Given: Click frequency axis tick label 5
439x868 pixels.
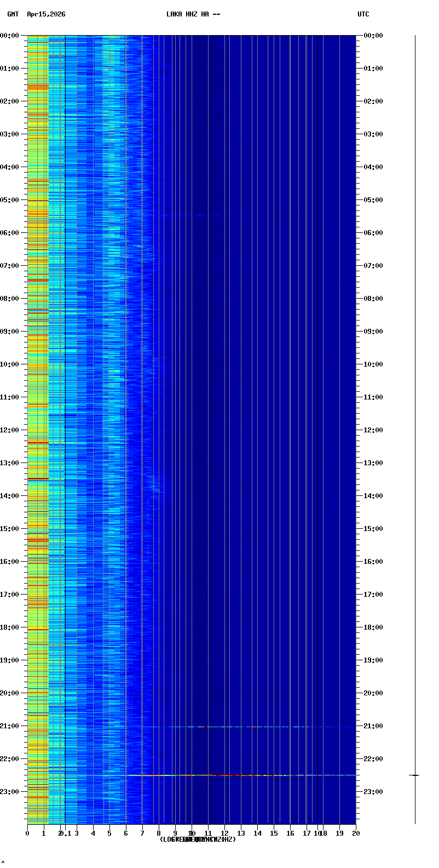Looking at the screenshot, I should 109,833.
